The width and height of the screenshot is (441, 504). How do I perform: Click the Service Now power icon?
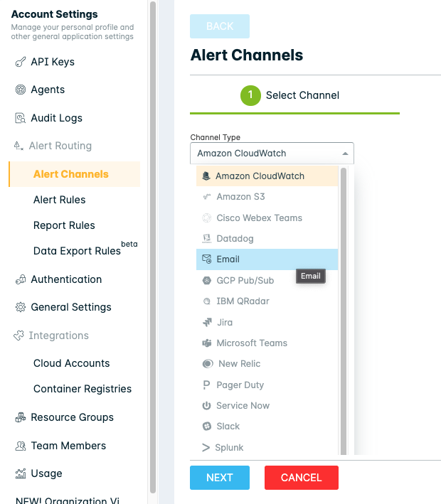click(x=206, y=406)
